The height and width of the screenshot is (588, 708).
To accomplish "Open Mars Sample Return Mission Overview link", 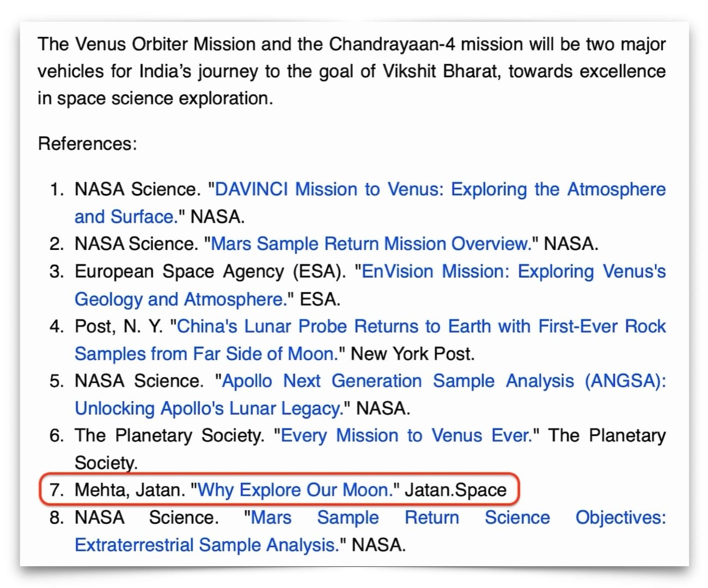I will (x=371, y=244).
